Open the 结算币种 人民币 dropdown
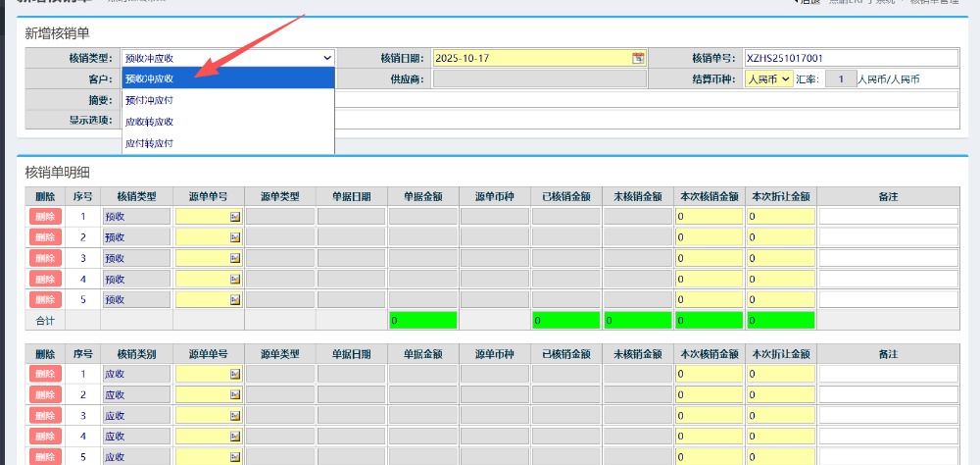Viewport: 980px width, 465px height. click(768, 78)
